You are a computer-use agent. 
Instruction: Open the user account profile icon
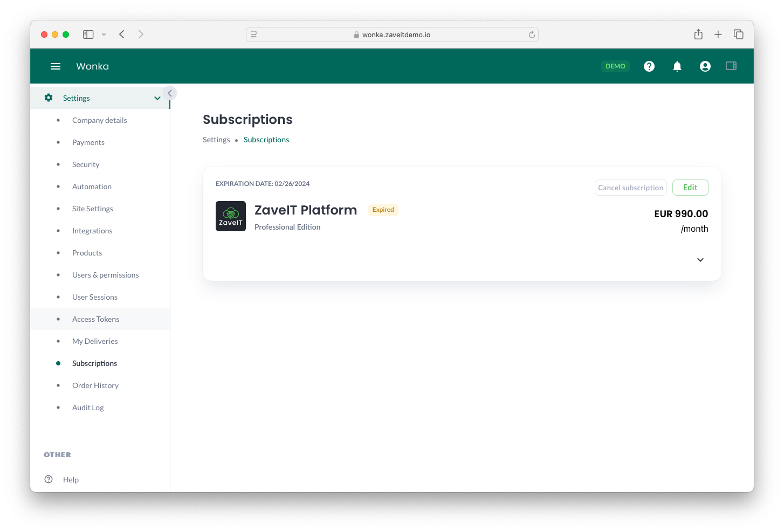pyautogui.click(x=705, y=66)
